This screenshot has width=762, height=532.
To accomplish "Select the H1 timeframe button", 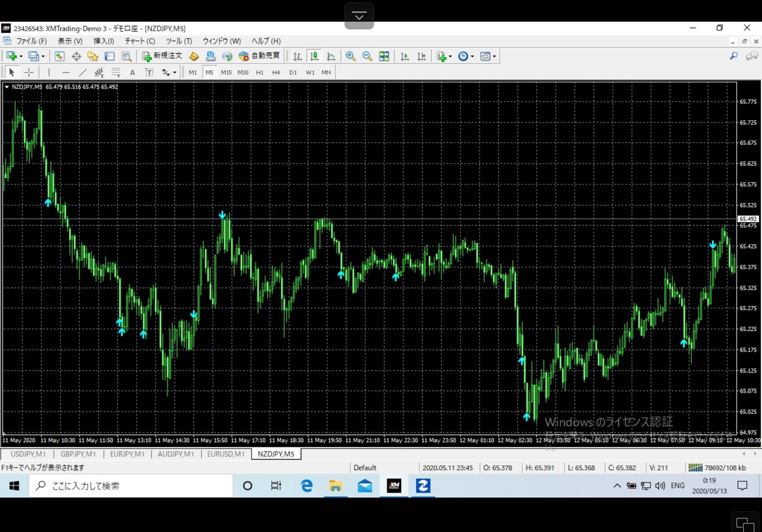I will (260, 72).
